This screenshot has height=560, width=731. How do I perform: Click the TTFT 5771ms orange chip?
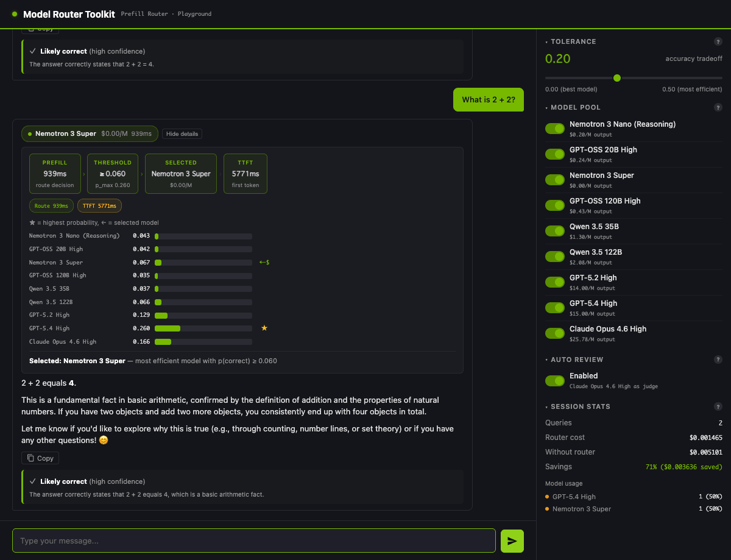coord(99,206)
